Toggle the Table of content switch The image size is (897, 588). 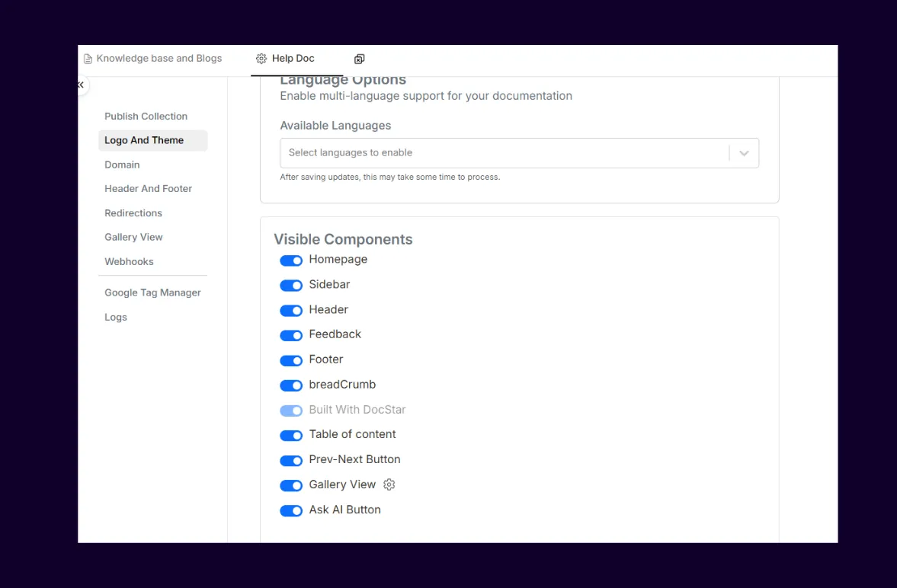[x=291, y=436]
